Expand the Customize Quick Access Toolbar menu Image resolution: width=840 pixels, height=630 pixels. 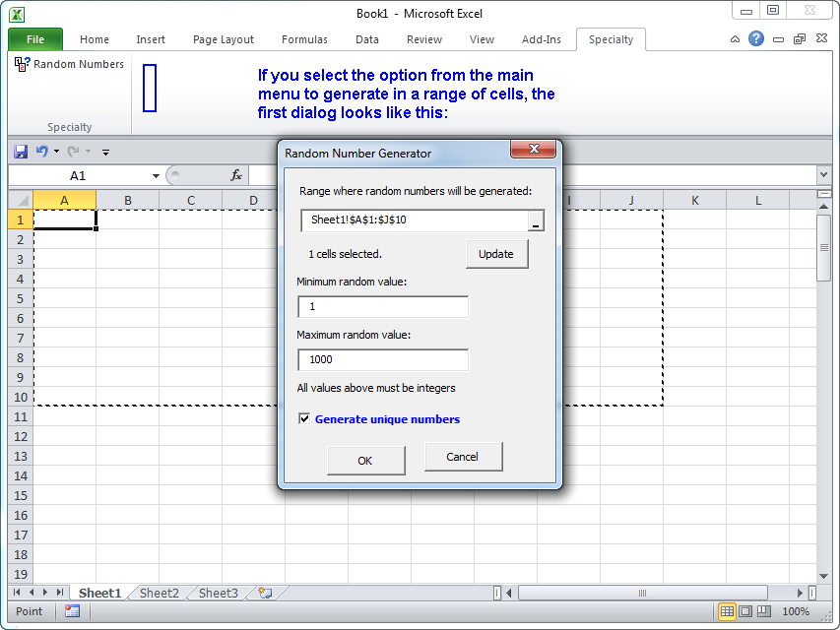(x=105, y=153)
